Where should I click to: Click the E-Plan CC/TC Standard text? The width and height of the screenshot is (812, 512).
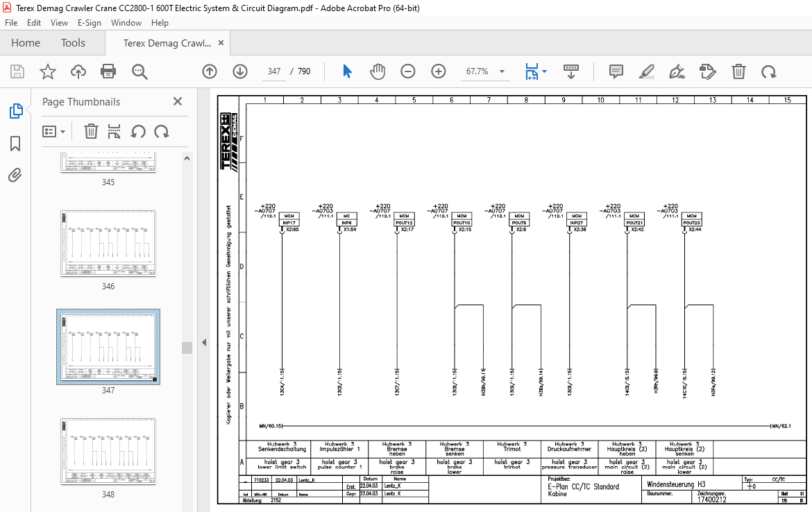[584, 486]
